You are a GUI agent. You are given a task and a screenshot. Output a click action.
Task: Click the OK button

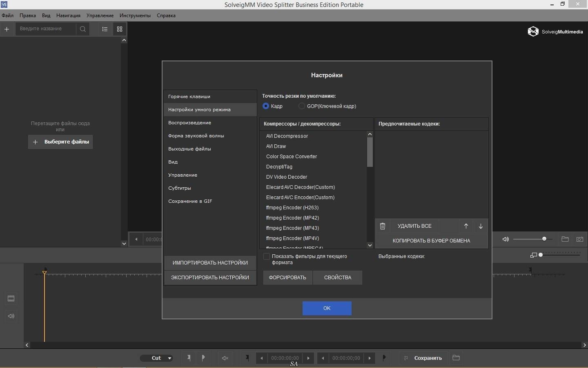point(327,308)
